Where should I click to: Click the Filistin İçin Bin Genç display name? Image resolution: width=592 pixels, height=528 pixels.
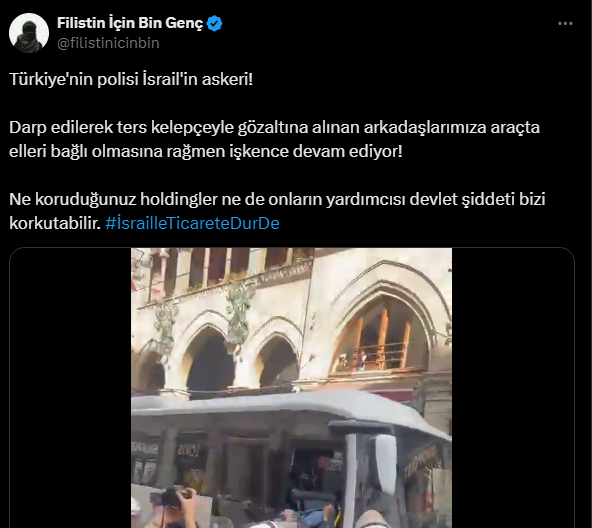point(130,23)
